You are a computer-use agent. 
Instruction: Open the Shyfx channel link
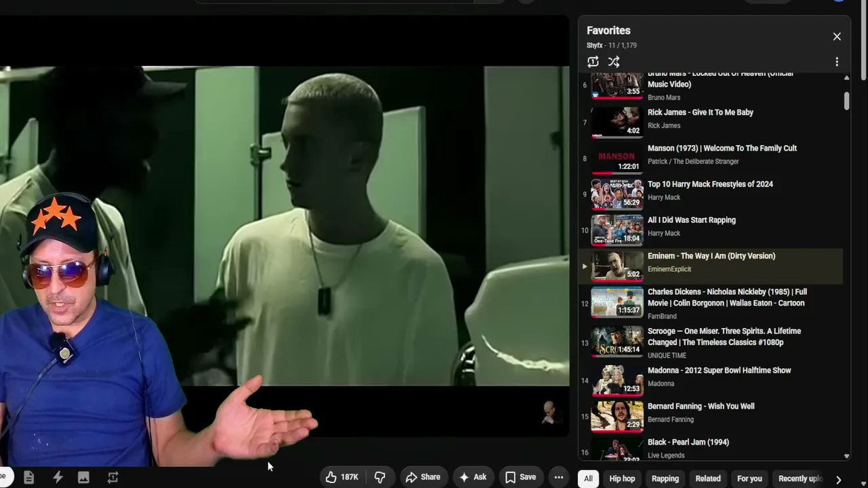[595, 45]
